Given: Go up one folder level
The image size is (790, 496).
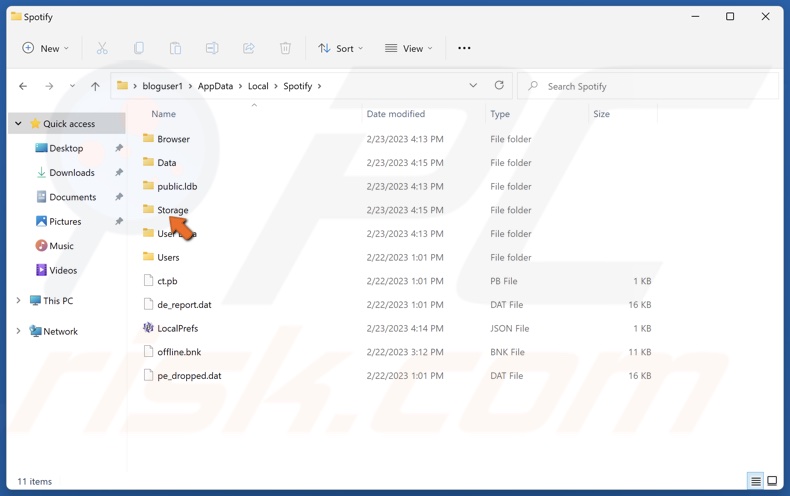Looking at the screenshot, I should [95, 86].
